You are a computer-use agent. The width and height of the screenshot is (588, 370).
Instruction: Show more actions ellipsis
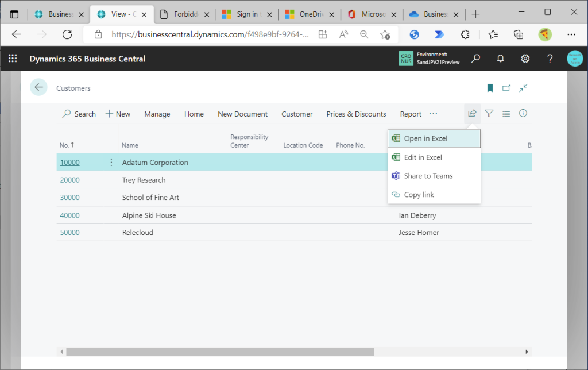click(x=433, y=113)
